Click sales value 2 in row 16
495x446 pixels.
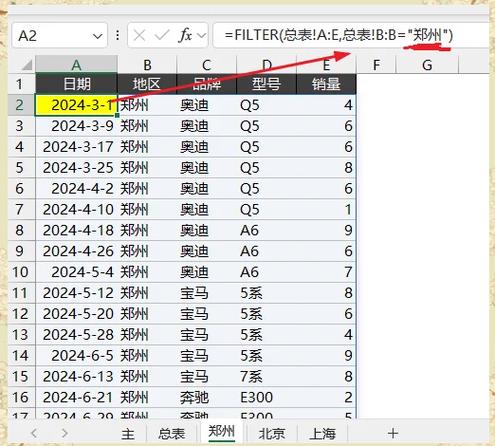coord(326,397)
